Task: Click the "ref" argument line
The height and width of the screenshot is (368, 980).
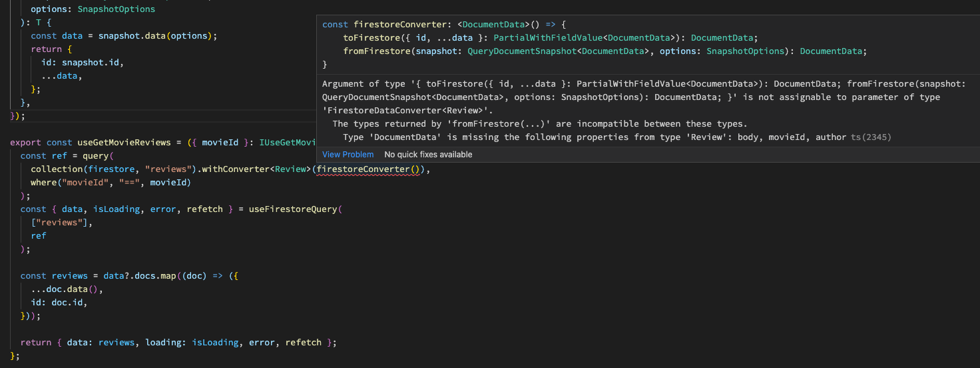Action: tap(39, 236)
